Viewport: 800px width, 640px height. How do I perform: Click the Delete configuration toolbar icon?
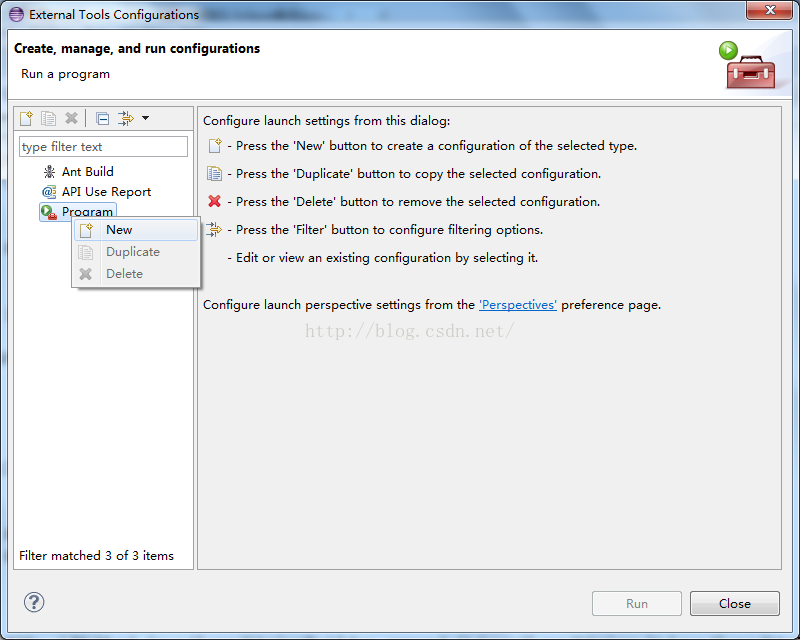(71, 117)
